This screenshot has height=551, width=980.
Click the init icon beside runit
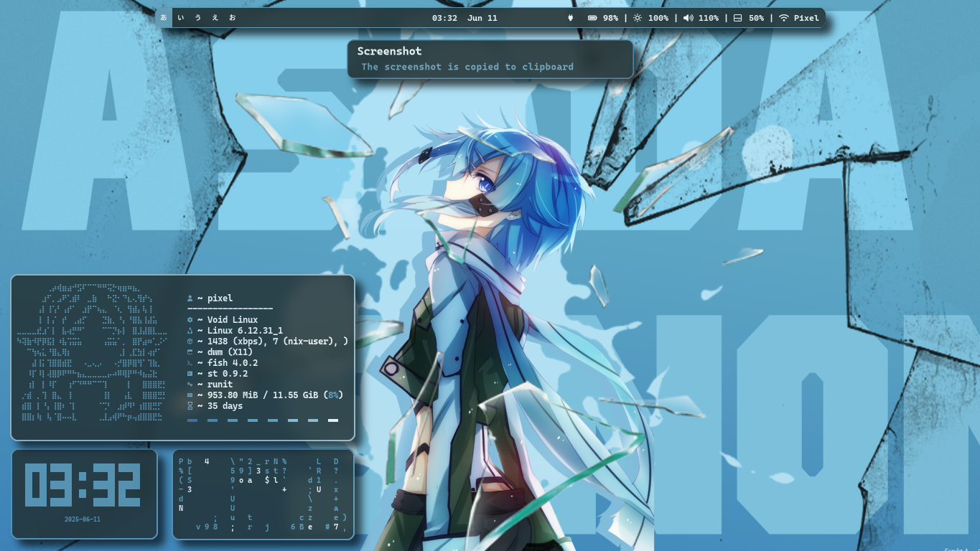coord(190,385)
